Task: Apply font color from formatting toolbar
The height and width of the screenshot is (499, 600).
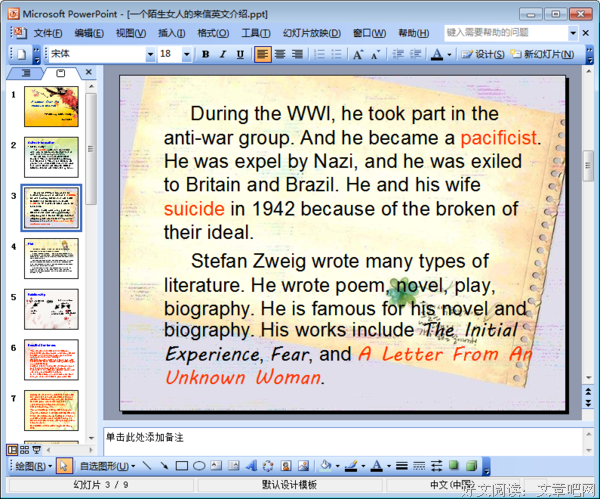Action: pyautogui.click(x=437, y=54)
